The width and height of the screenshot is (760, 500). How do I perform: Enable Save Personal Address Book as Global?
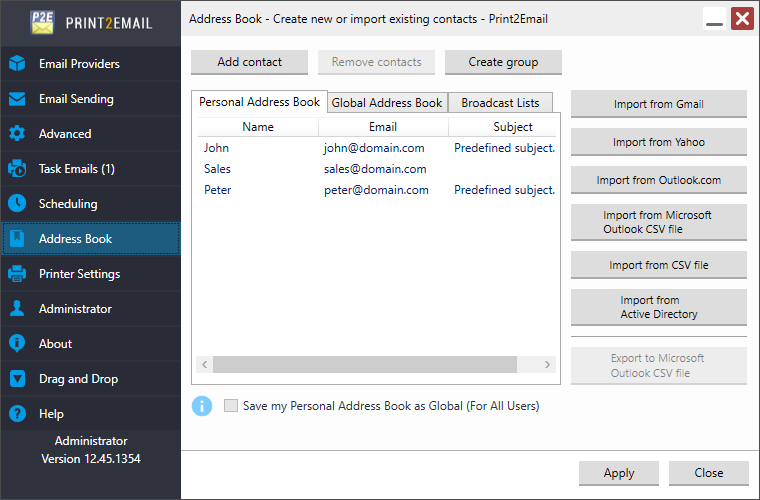point(232,406)
